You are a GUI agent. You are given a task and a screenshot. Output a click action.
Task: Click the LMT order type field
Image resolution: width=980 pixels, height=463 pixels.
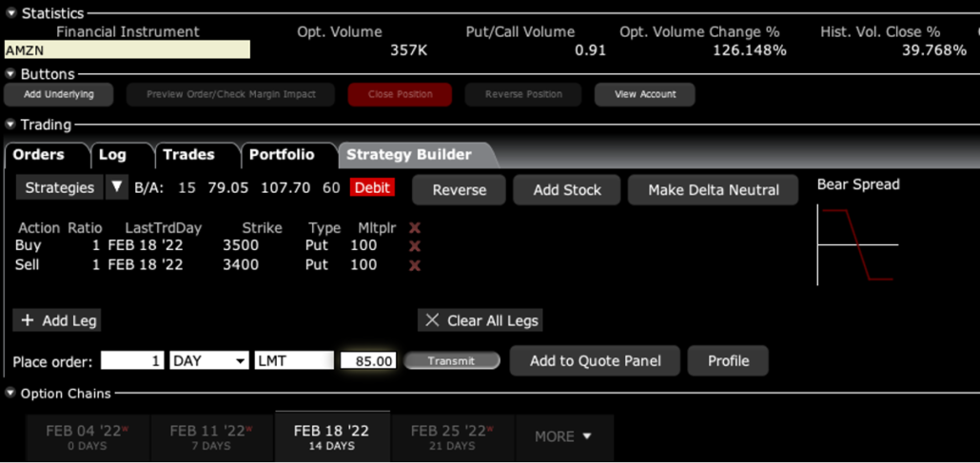[294, 360]
